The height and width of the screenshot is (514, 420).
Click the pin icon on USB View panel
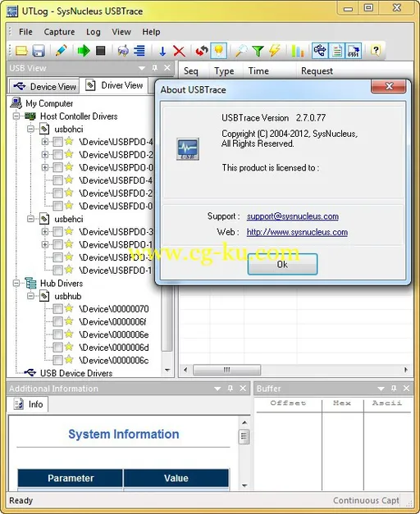coord(155,68)
